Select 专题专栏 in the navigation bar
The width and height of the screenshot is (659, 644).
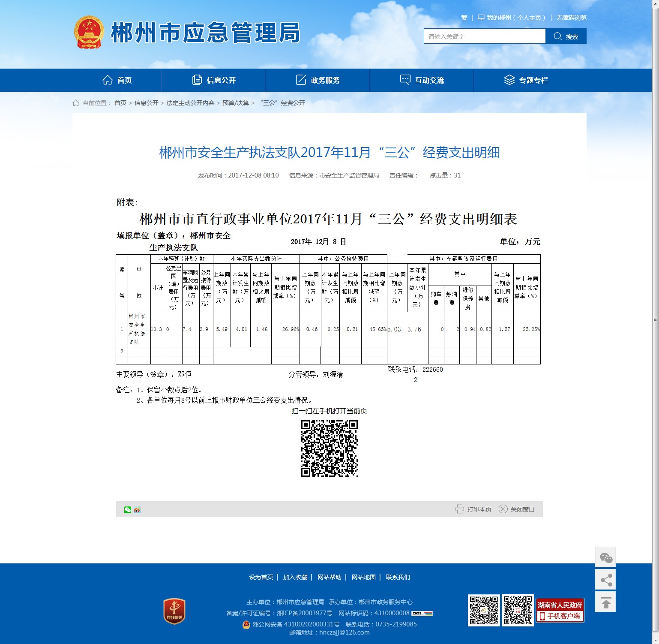526,80
